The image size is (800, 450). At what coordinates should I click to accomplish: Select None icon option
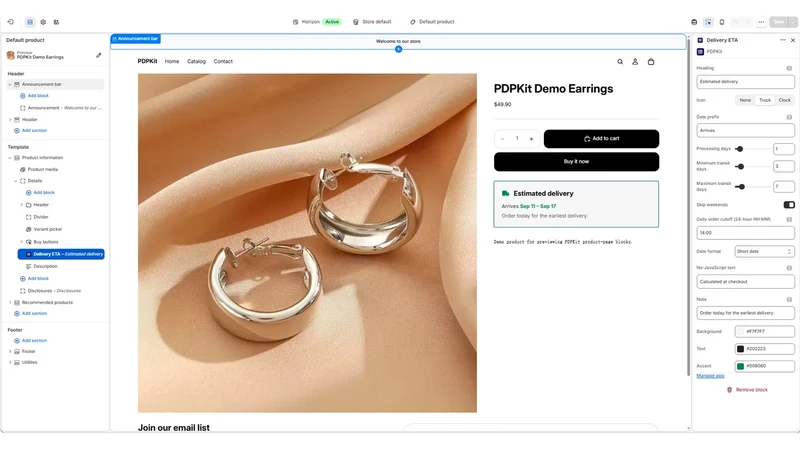[x=745, y=101]
